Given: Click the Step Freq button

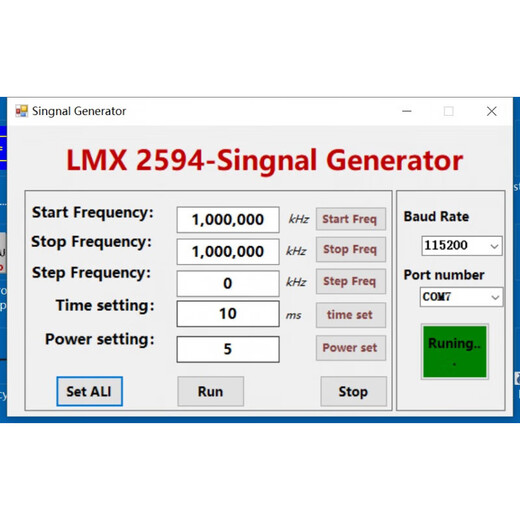Looking at the screenshot, I should pyautogui.click(x=351, y=281).
